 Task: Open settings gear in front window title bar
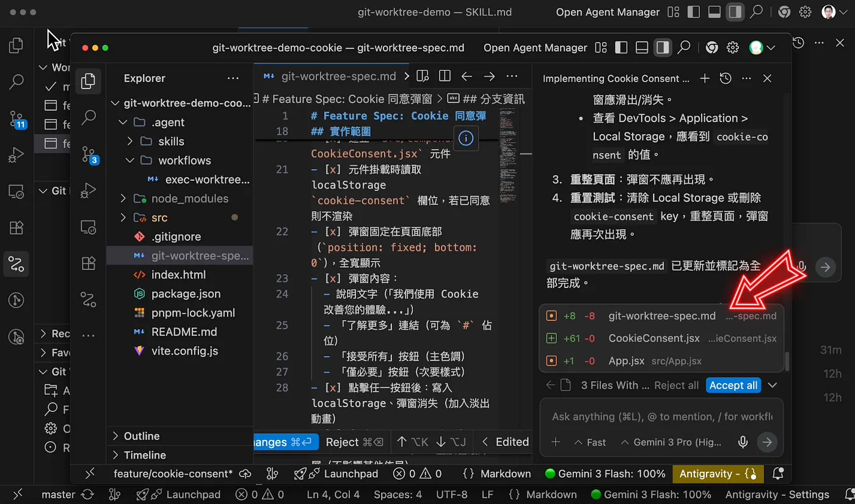pyautogui.click(x=733, y=48)
